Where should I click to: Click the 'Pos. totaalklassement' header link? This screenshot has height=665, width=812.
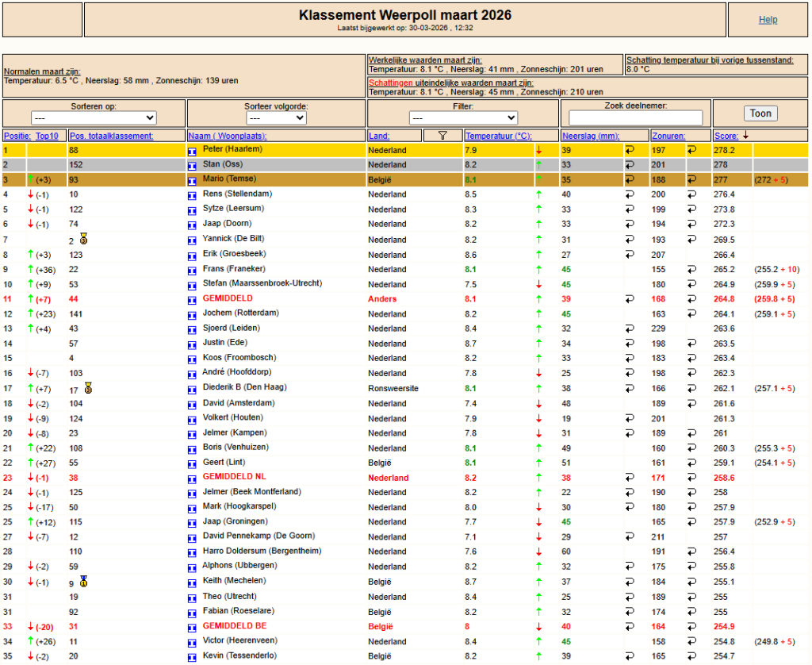pos(110,136)
